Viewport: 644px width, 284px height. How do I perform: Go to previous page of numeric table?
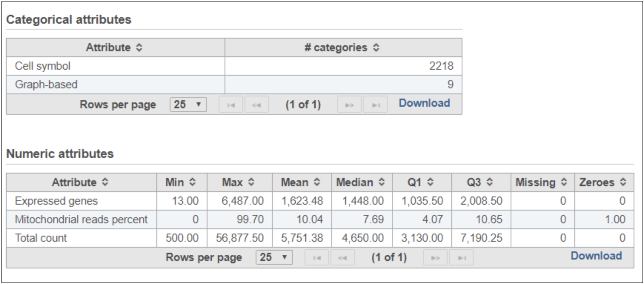(342, 258)
